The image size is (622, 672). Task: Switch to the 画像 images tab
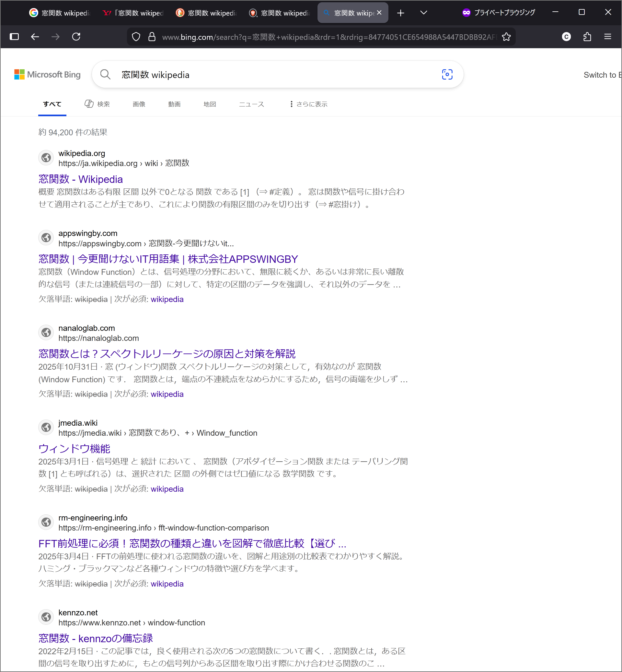click(139, 104)
